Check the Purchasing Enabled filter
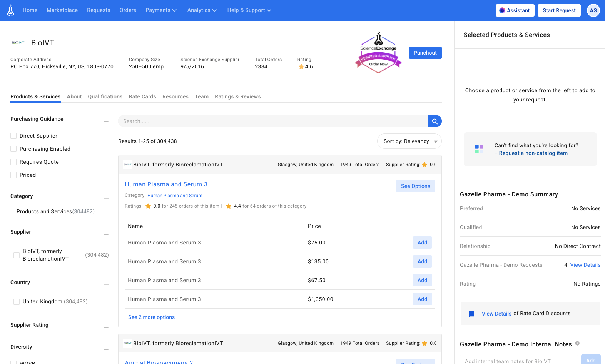Viewport: 605px width, 364px height. (13, 149)
